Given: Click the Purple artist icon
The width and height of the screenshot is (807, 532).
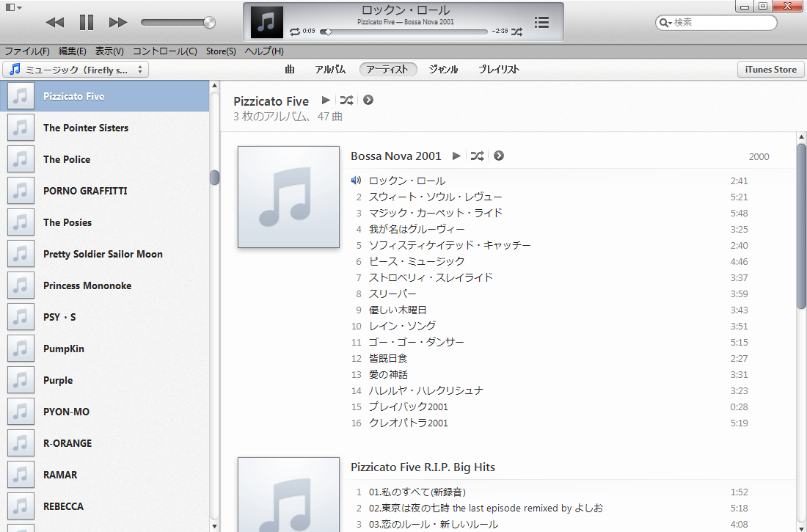Looking at the screenshot, I should pyautogui.click(x=21, y=380).
